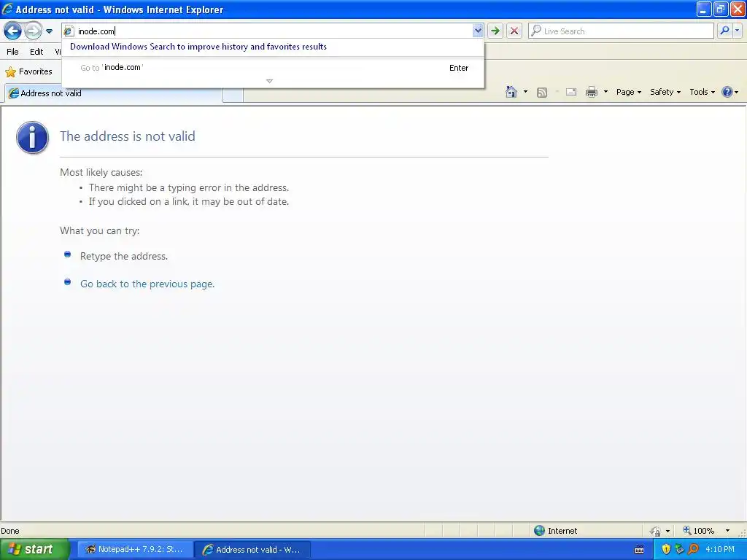Click the Help question mark icon
747x560 pixels.
[x=727, y=92]
